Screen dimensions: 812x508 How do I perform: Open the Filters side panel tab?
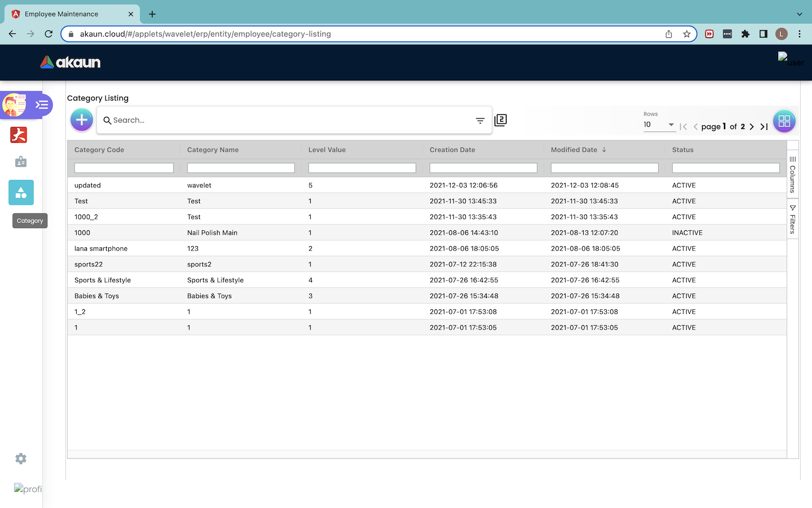click(x=792, y=220)
